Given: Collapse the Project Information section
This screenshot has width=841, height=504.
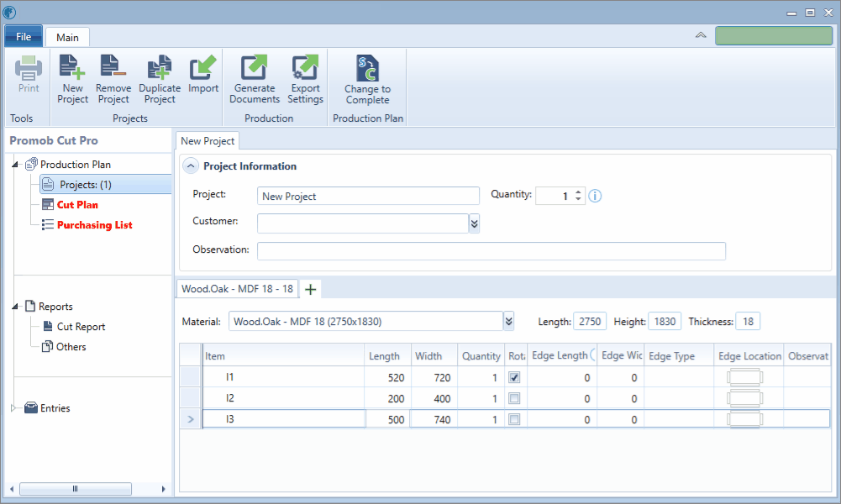Looking at the screenshot, I should [x=191, y=166].
